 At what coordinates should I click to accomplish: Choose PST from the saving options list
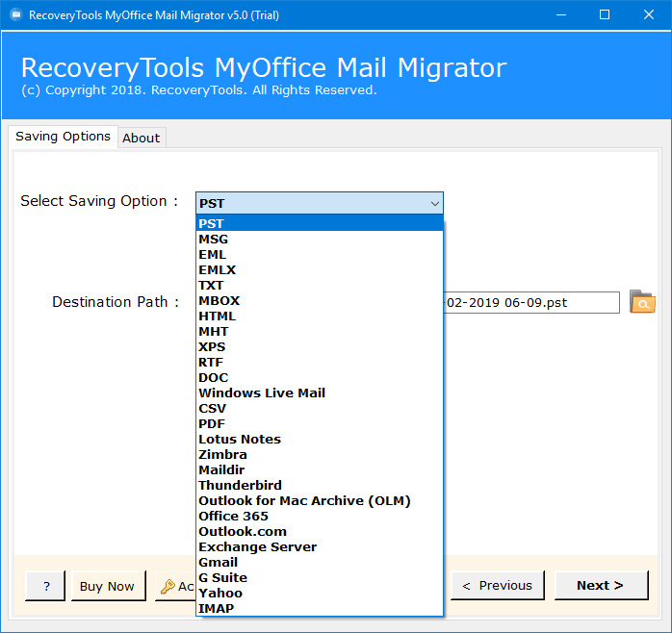320,223
